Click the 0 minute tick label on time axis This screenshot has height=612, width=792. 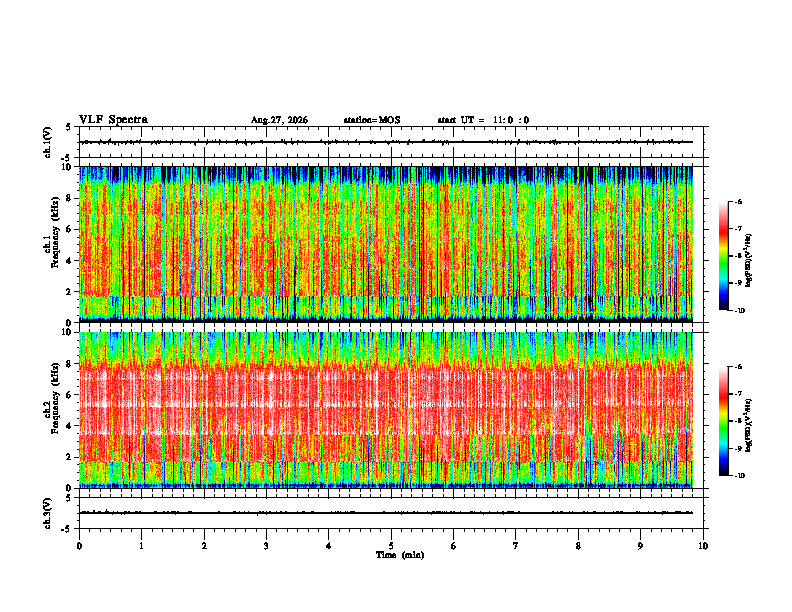coord(79,546)
